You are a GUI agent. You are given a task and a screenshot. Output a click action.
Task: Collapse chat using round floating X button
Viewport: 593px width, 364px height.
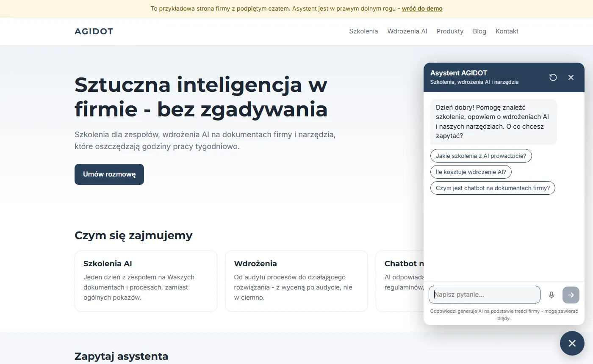572,343
